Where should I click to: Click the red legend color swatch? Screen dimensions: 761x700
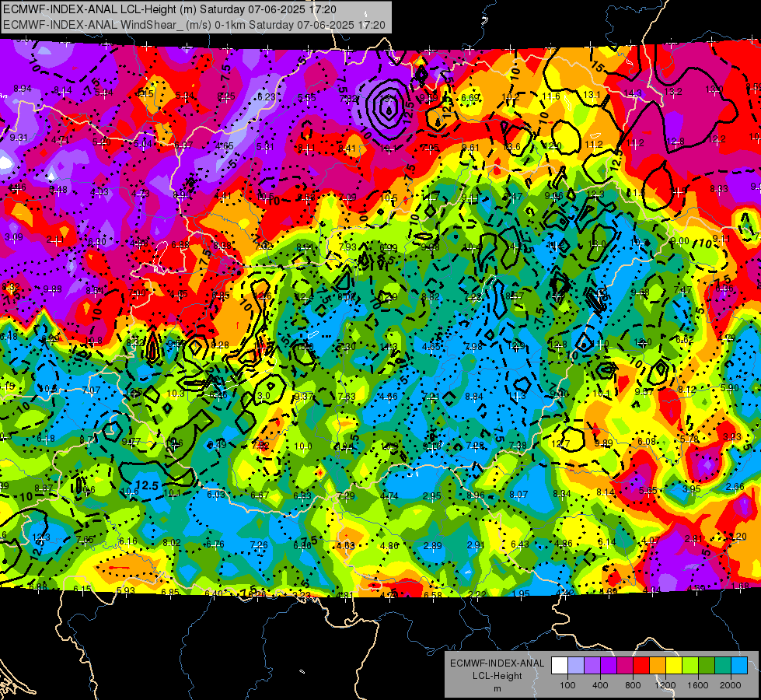[x=641, y=666]
